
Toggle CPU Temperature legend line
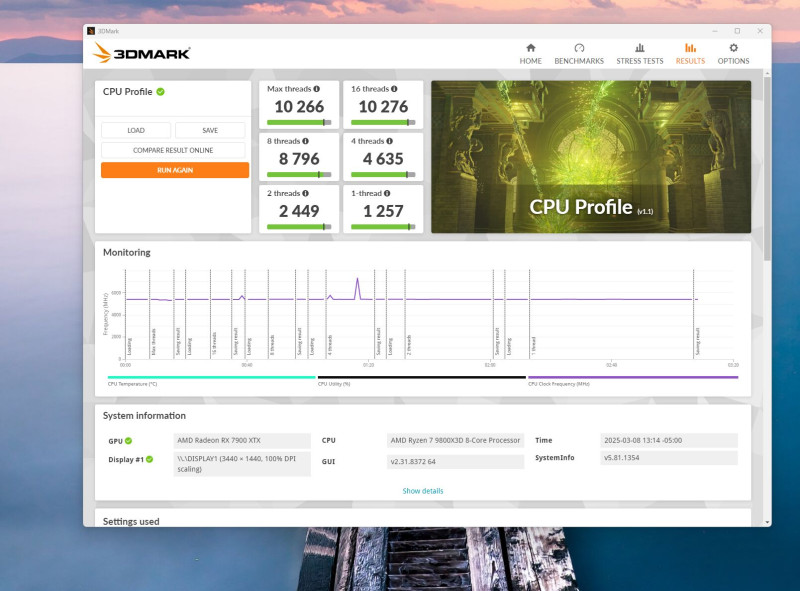click(211, 378)
